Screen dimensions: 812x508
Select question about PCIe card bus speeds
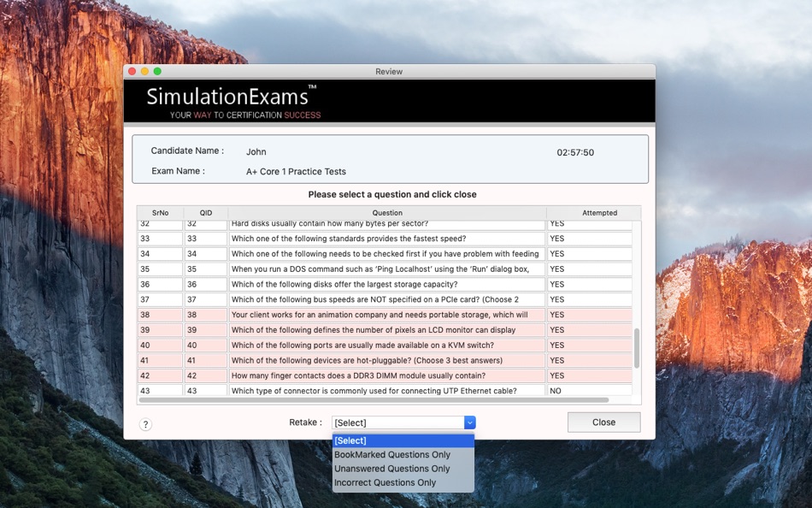tap(387, 299)
